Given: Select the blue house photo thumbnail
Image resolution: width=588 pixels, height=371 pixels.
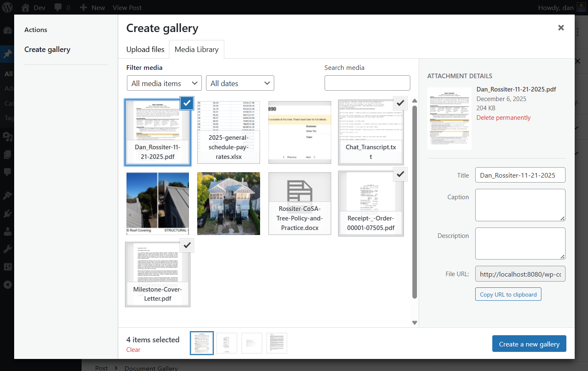Looking at the screenshot, I should (228, 203).
